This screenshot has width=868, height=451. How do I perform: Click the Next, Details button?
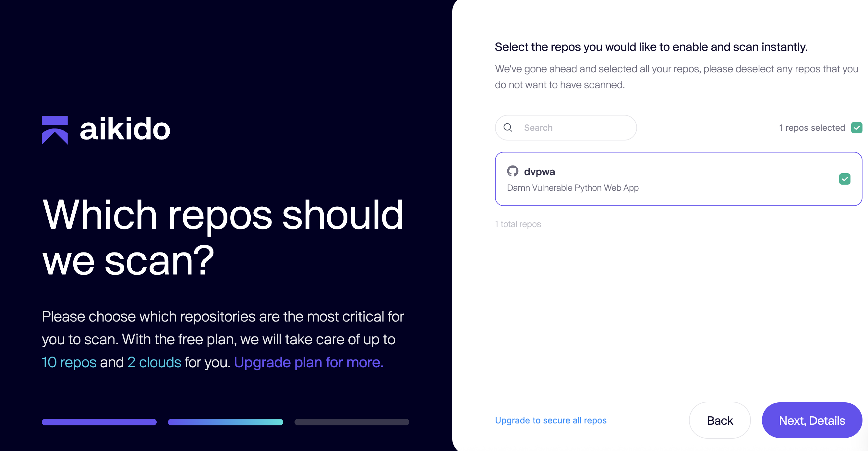point(812,420)
